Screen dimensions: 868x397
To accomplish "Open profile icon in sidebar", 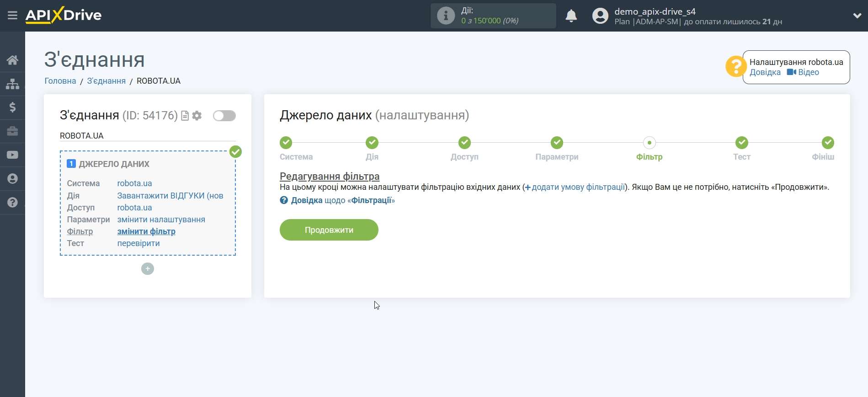I will [x=12, y=179].
